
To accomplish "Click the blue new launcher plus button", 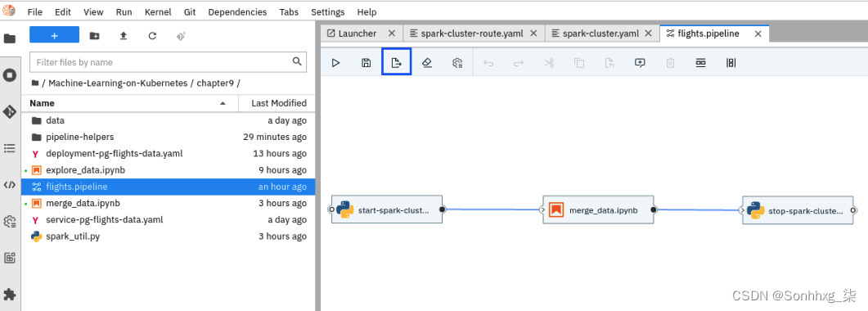I will 54,35.
